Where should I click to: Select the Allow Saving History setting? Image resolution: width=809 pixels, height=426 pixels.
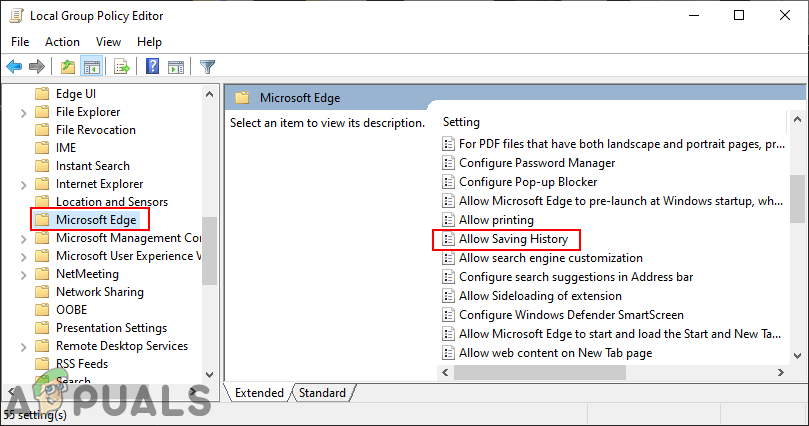click(x=513, y=239)
